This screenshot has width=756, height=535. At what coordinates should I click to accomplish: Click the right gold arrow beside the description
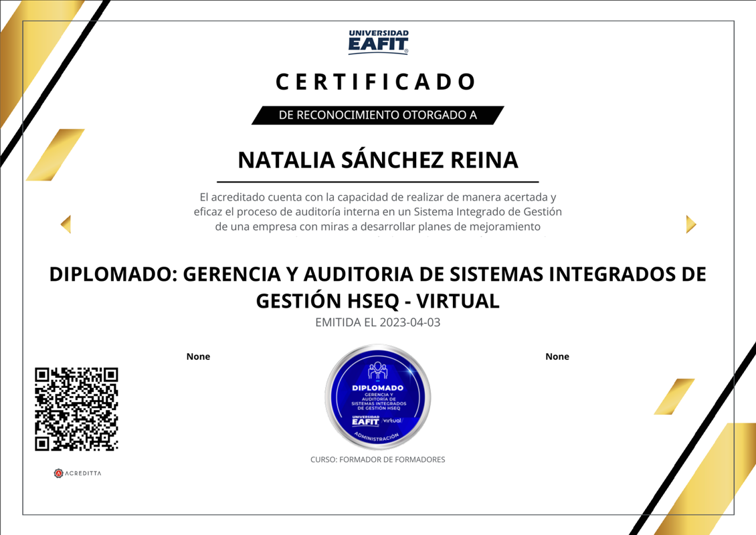tap(691, 224)
